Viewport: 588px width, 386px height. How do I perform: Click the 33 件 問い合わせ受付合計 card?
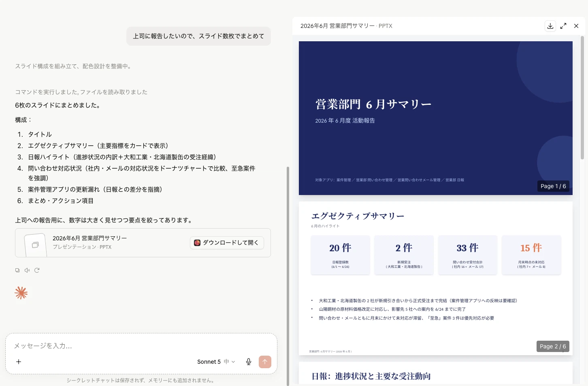point(468,255)
